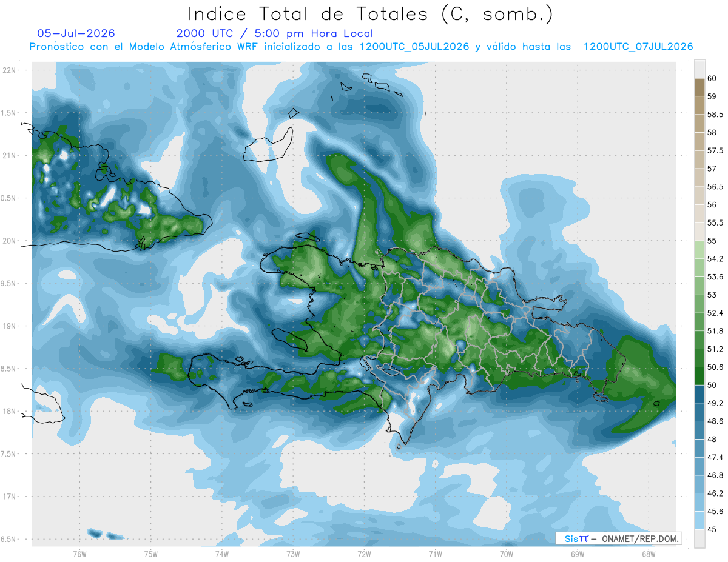Pick the brown colorbar swatch between 59 and 60
728x562 pixels.
point(699,87)
